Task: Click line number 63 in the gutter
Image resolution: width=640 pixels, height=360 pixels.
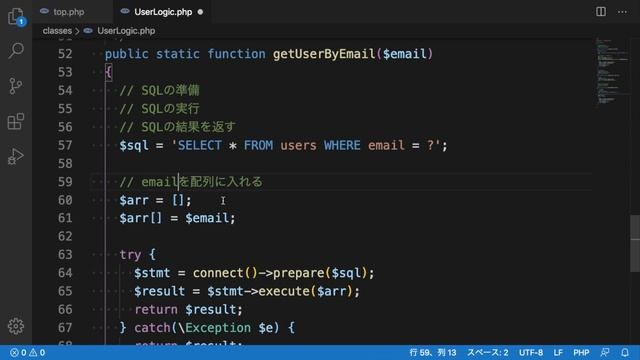Action: click(65, 255)
